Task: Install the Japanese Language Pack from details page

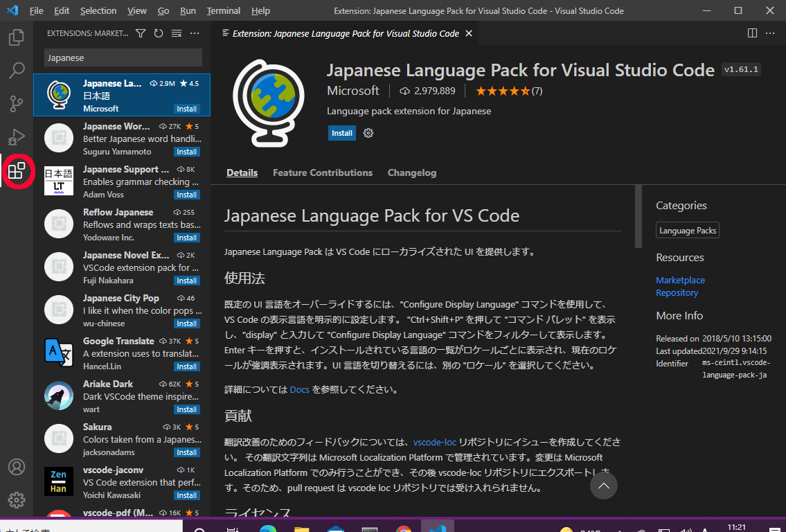Action: [341, 133]
